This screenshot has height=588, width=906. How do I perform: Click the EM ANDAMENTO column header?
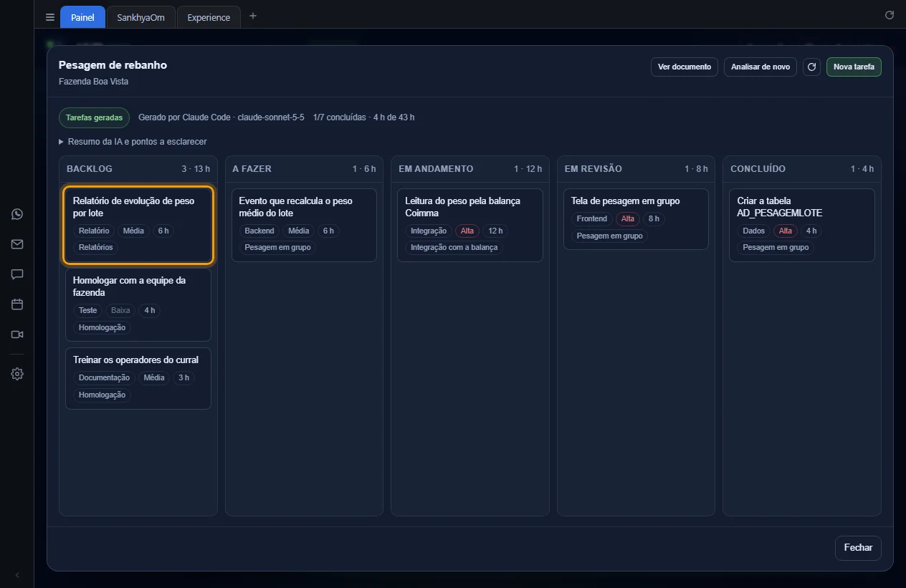(470, 169)
